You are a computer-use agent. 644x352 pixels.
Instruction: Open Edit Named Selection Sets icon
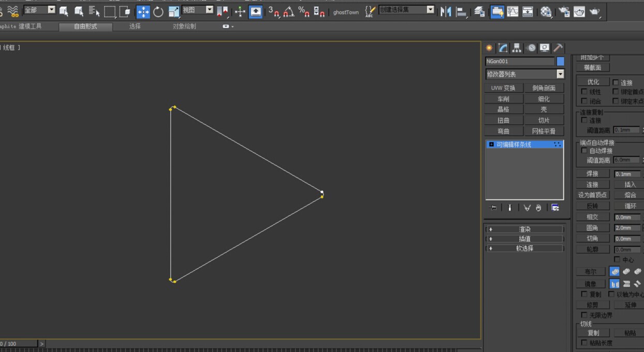(x=370, y=11)
